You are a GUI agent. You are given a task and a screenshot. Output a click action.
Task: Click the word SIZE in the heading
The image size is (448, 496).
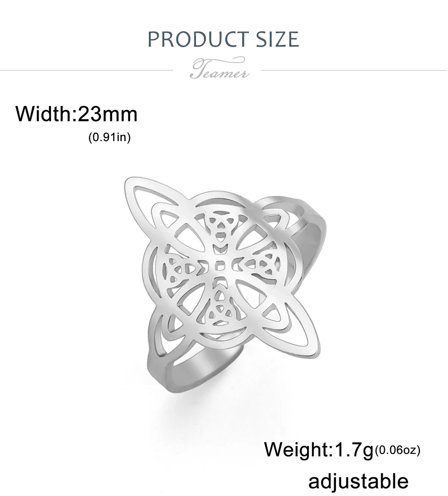[277, 39]
